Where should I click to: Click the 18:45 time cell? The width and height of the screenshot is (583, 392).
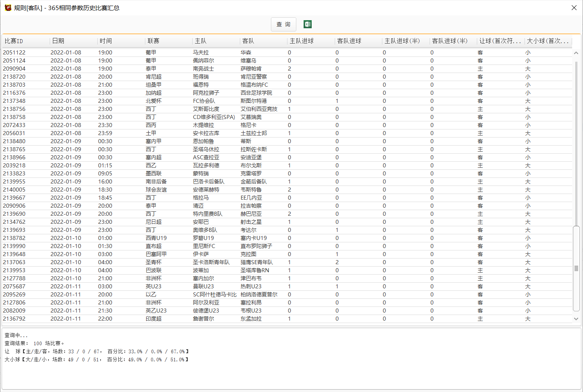[x=105, y=198]
